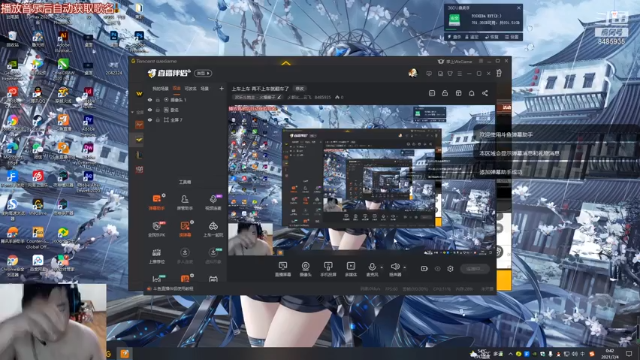Open the virtual avatar tool
Screen dimensions: 640x360
[213, 256]
